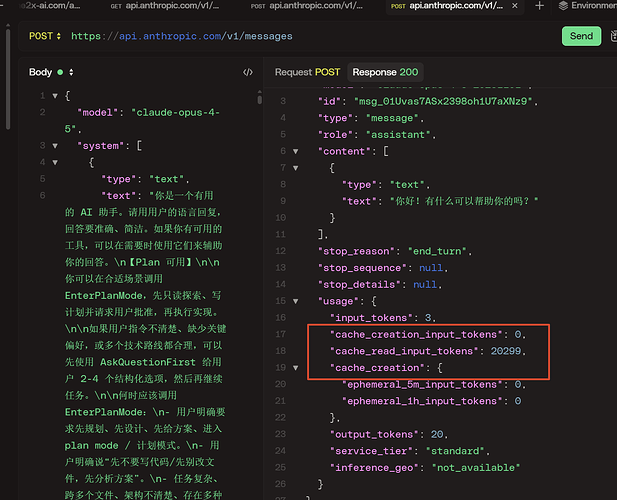This screenshot has width=617, height=500.
Task: Click the "stop_reason" end_turn line
Action: 395,251
